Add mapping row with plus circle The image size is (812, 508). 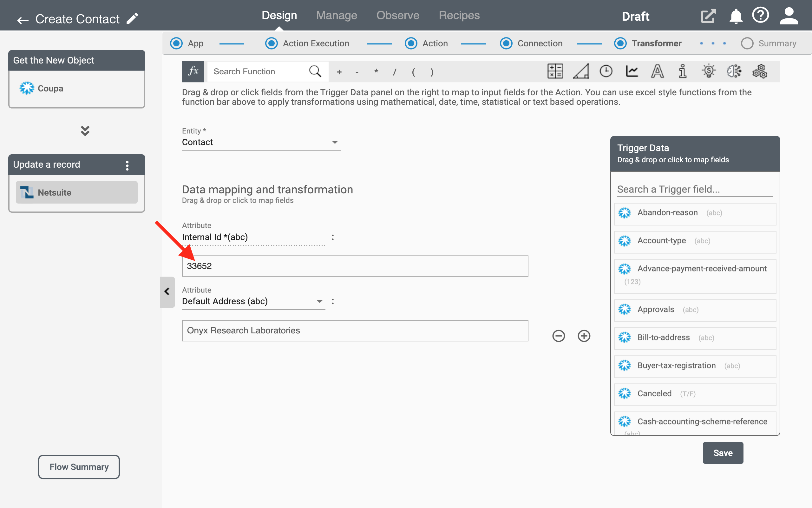point(584,336)
